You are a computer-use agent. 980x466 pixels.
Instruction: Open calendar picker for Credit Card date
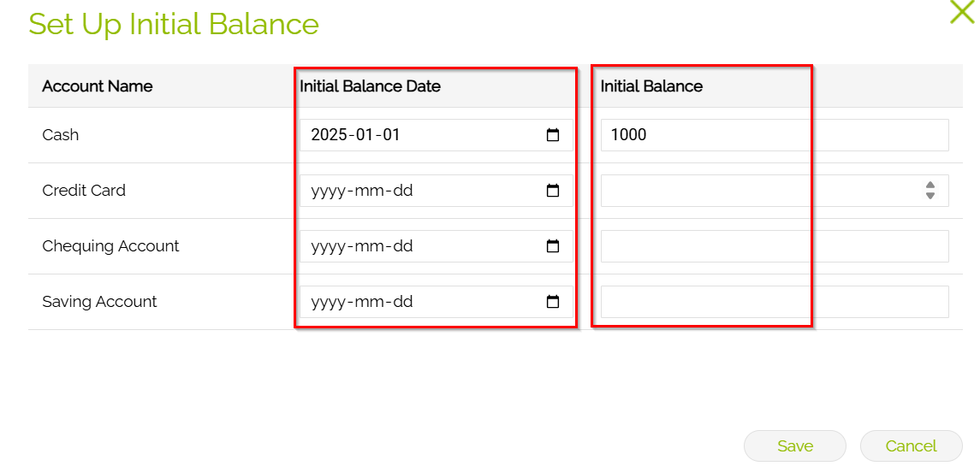pos(553,191)
